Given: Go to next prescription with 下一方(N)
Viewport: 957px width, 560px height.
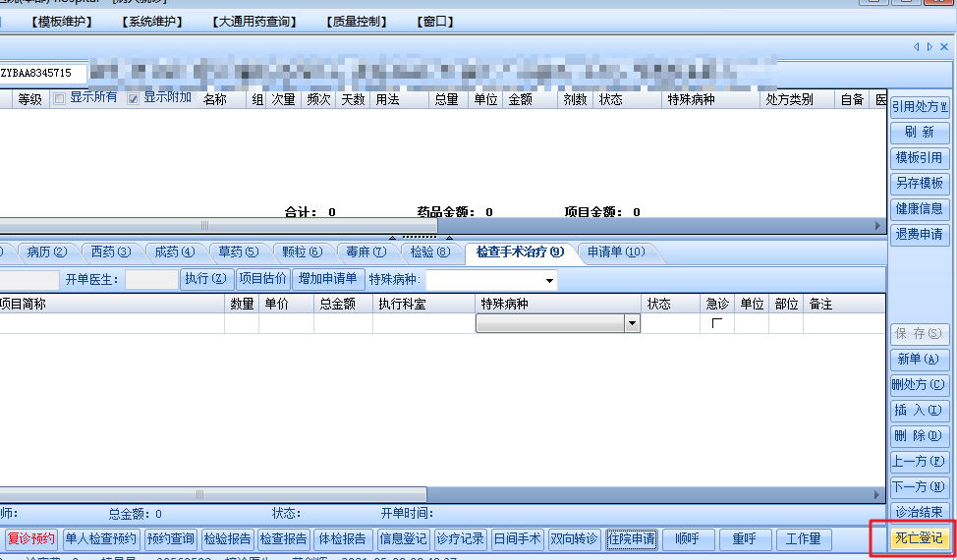Looking at the screenshot, I should pos(918,486).
